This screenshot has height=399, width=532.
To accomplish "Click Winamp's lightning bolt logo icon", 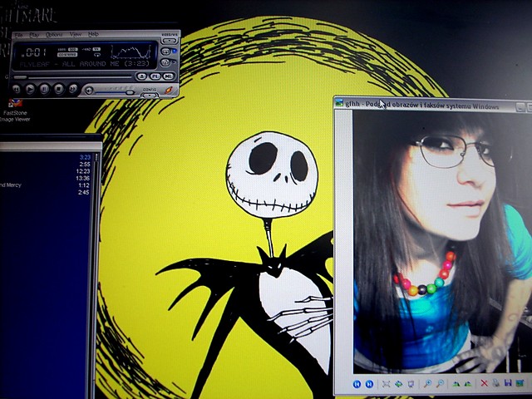I will (x=169, y=91).
